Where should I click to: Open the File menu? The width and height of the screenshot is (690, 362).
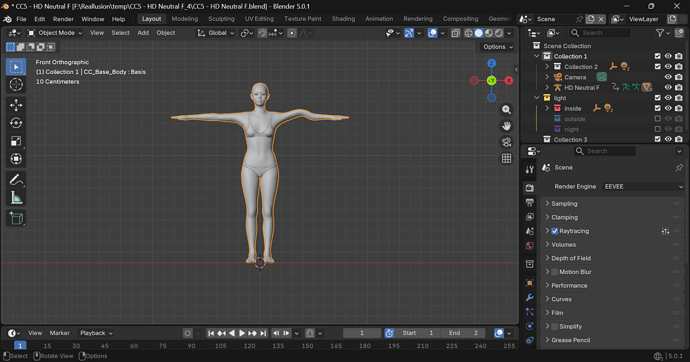pos(21,19)
